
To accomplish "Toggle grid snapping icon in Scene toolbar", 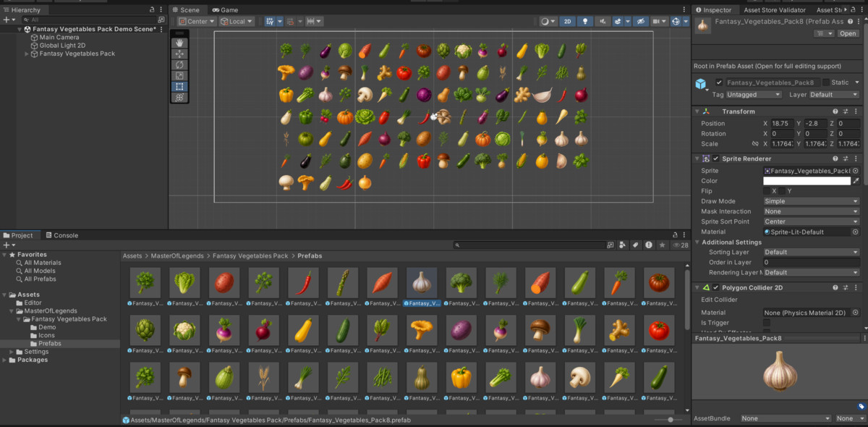I will [291, 22].
